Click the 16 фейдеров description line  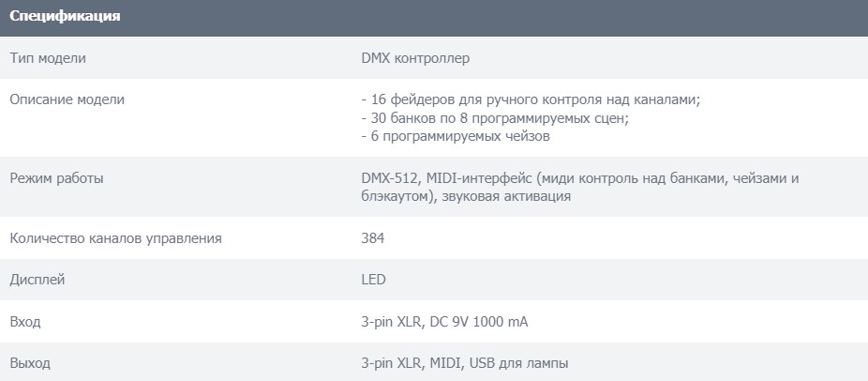(531, 99)
